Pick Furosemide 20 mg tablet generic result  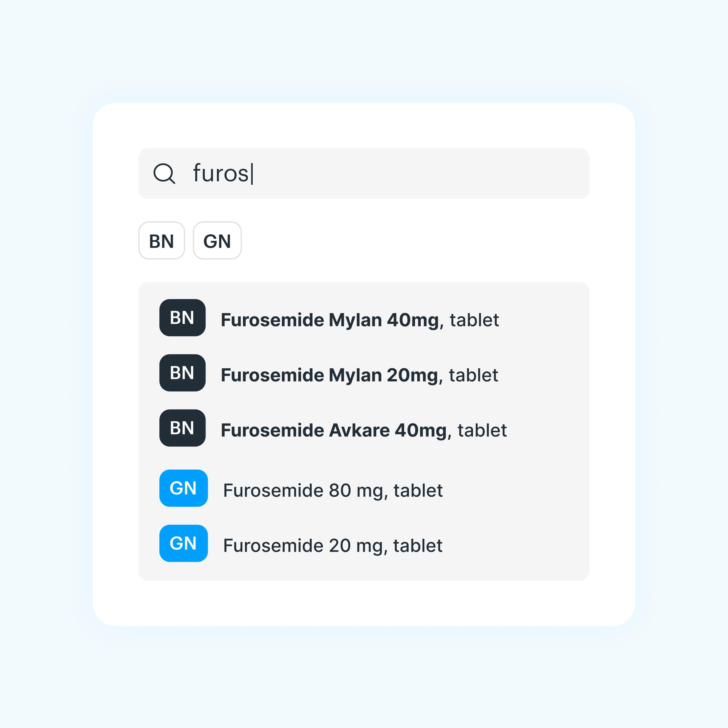(x=333, y=545)
